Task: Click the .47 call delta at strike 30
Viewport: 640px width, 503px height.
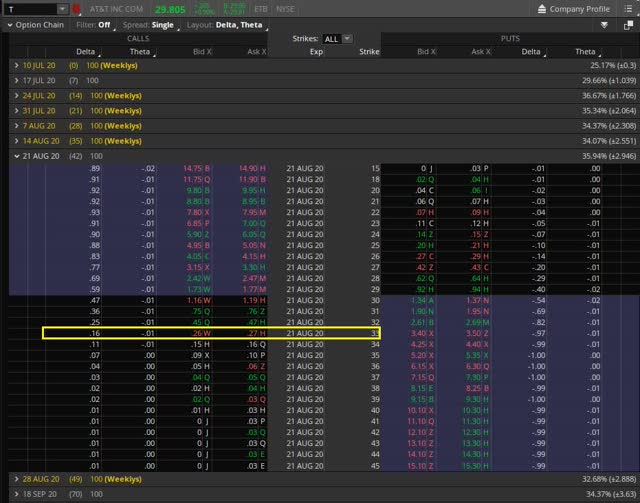Action: [95, 300]
